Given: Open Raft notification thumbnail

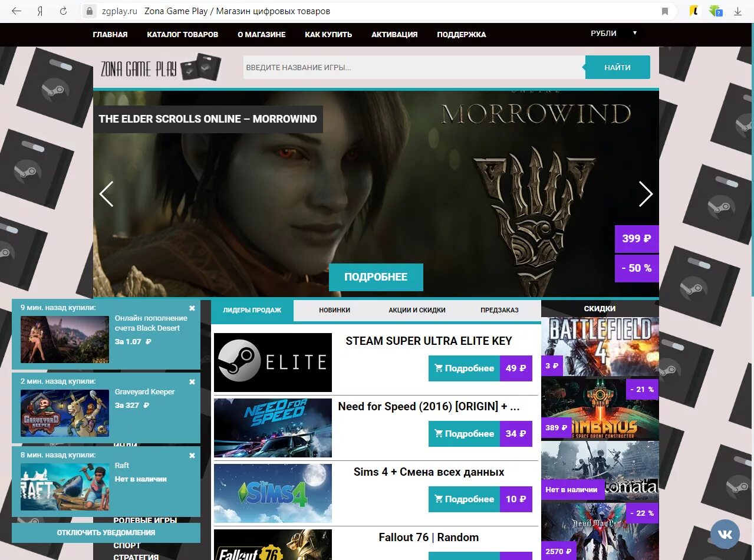Looking at the screenshot, I should click(65, 487).
